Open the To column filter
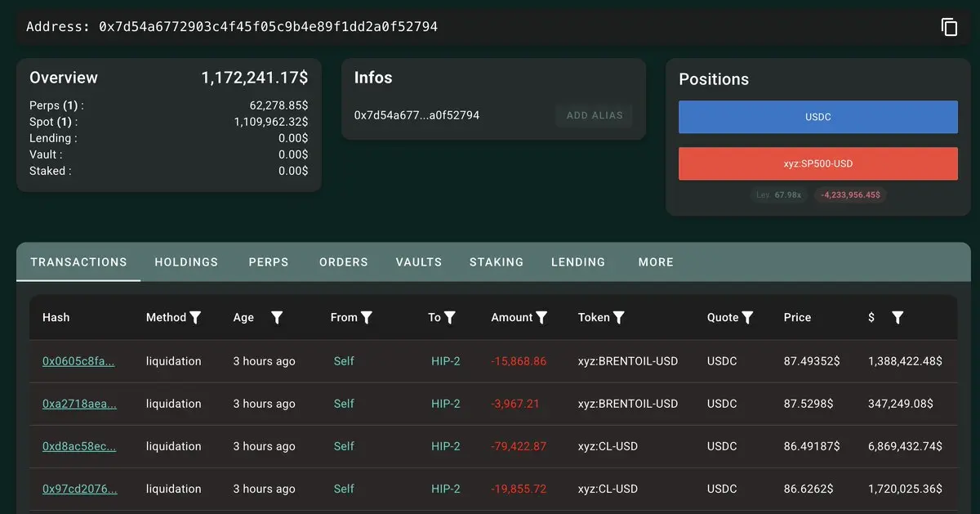980x514 pixels. 450,318
